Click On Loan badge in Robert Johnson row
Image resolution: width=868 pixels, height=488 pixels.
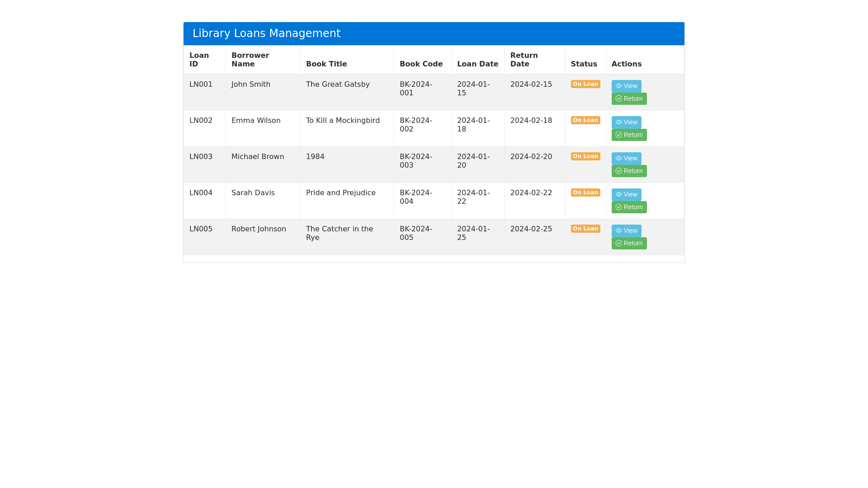tap(585, 229)
